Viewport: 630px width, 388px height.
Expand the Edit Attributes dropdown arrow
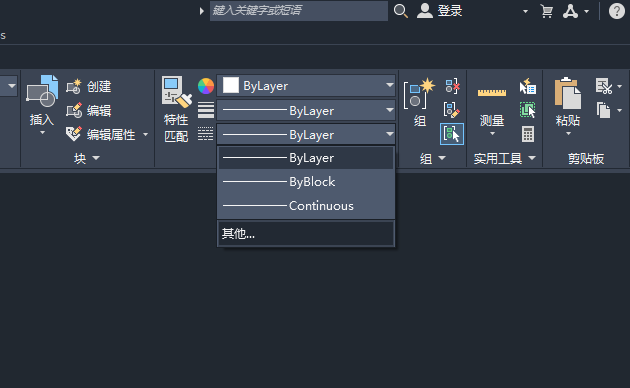146,135
